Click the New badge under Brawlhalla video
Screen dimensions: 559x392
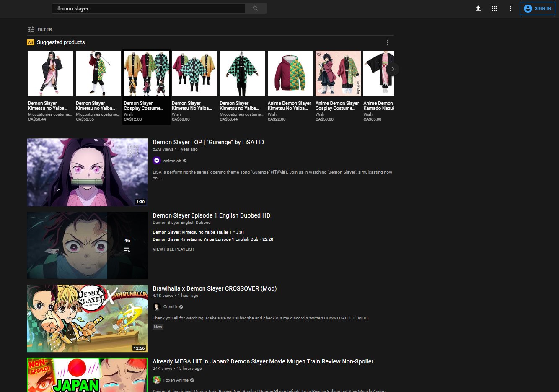[x=158, y=327]
